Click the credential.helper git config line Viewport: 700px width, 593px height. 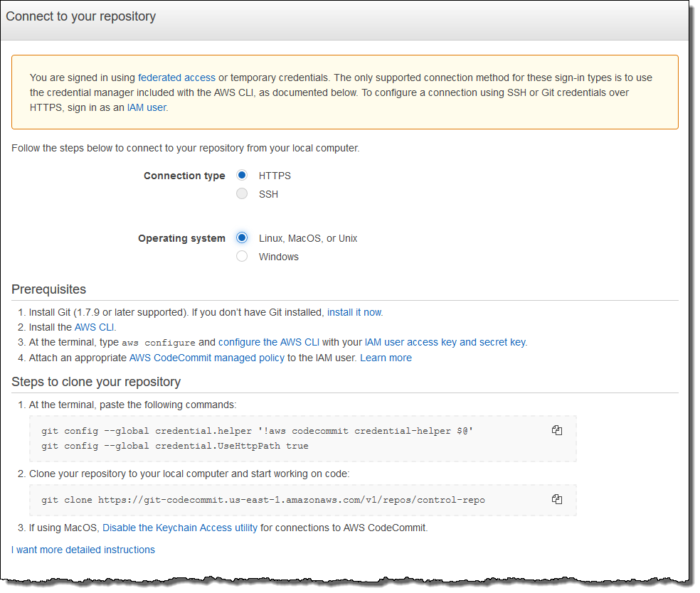[x=257, y=431]
